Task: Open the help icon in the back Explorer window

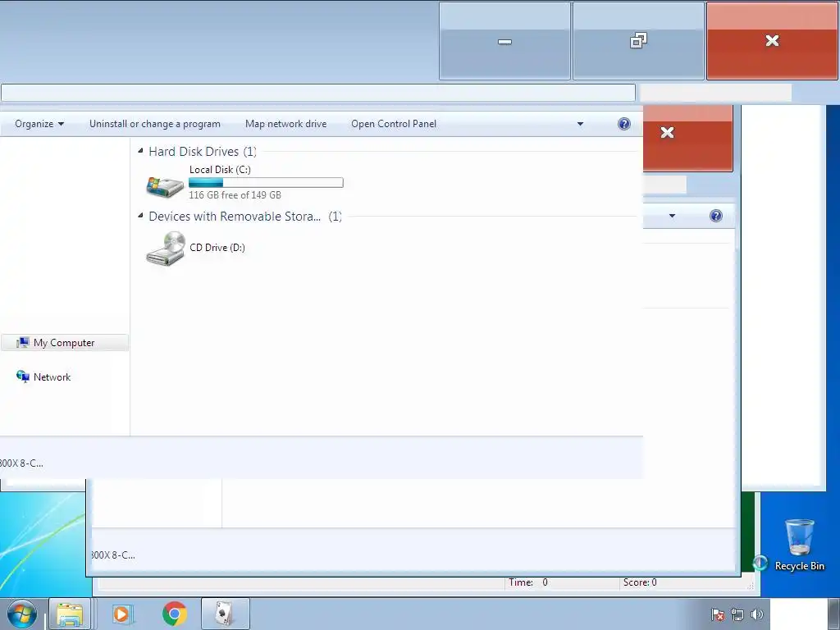Action: [x=715, y=216]
